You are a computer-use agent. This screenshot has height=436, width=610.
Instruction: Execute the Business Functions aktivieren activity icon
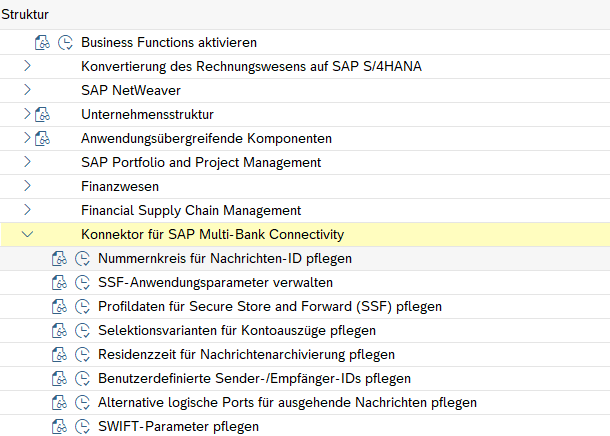66,43
